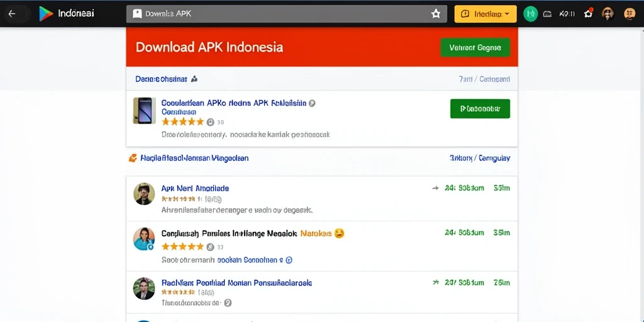The image size is (644, 322).
Task: Click the orange icon beside 'Naçilafiasol' heading
Action: (x=133, y=158)
